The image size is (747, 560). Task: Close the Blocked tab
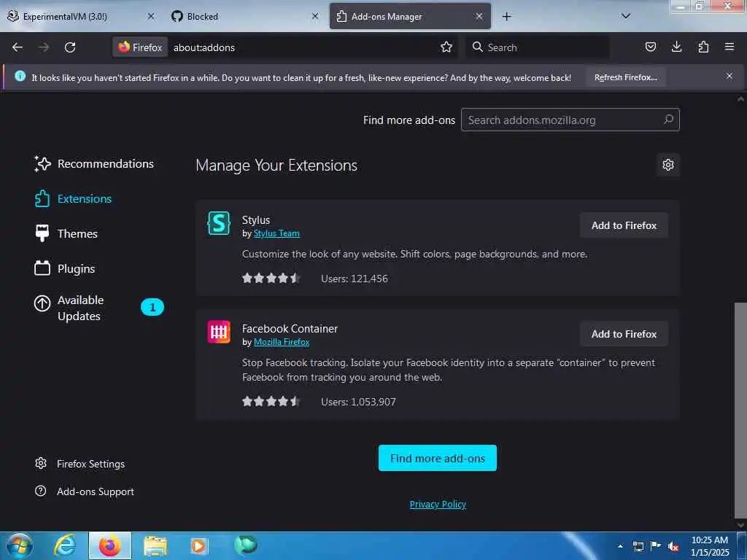[315, 16]
